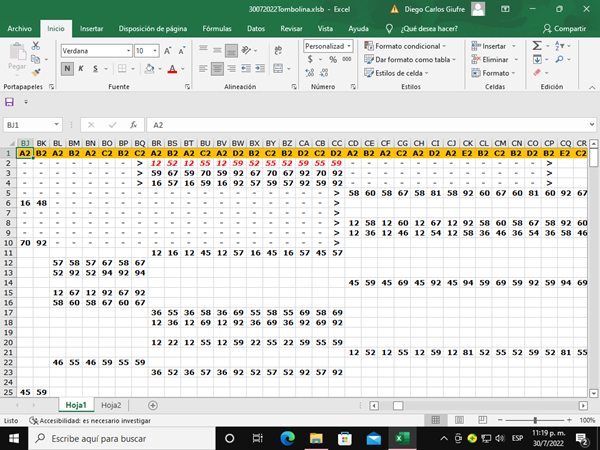The height and width of the screenshot is (450, 600).
Task: Switch to the Hoja2 sheet tab
Action: pyautogui.click(x=111, y=405)
